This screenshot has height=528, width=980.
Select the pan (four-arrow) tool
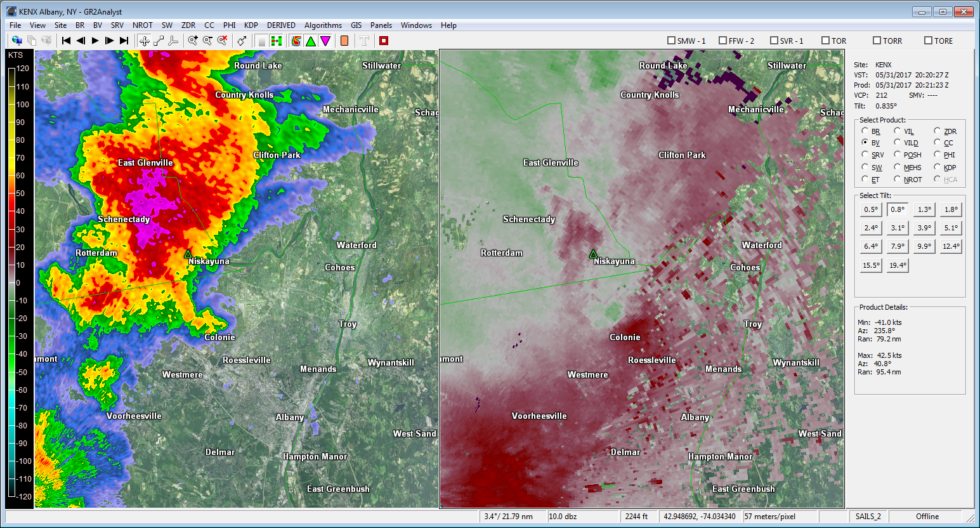click(145, 41)
